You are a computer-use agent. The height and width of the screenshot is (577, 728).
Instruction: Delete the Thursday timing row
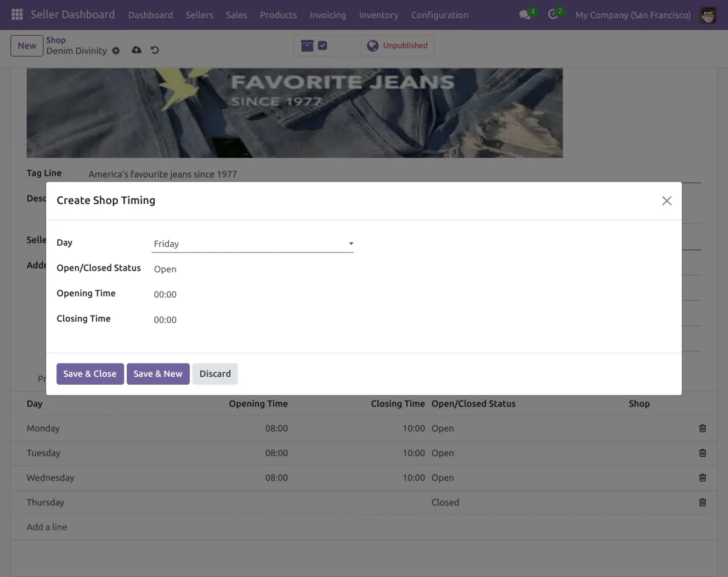pyautogui.click(x=703, y=502)
